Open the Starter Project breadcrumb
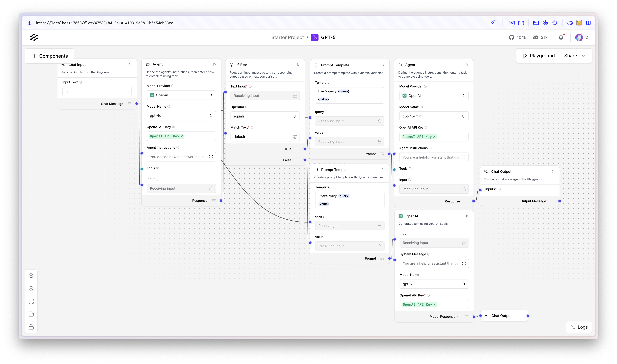This screenshot has width=617, height=364. click(x=287, y=37)
